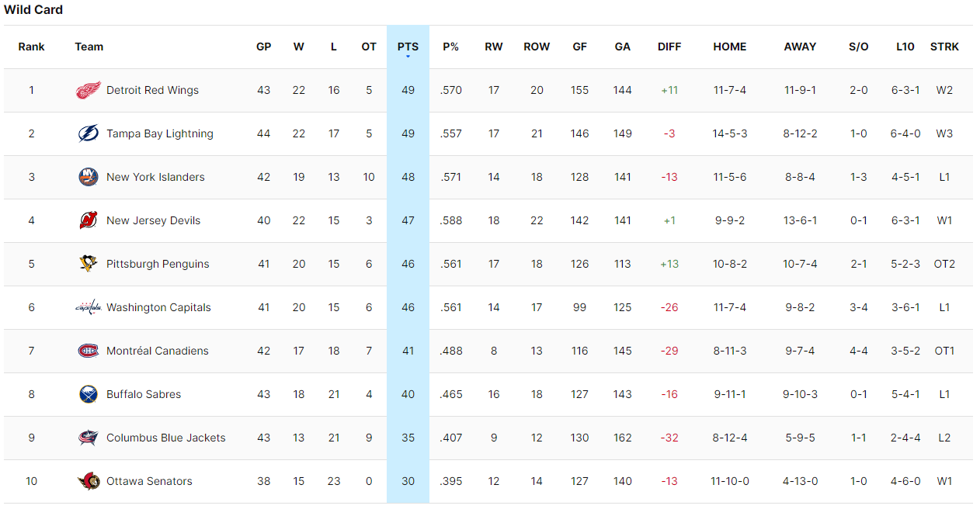Click the sort arrow under PTS
This screenshot has height=509, width=980.
point(408,57)
